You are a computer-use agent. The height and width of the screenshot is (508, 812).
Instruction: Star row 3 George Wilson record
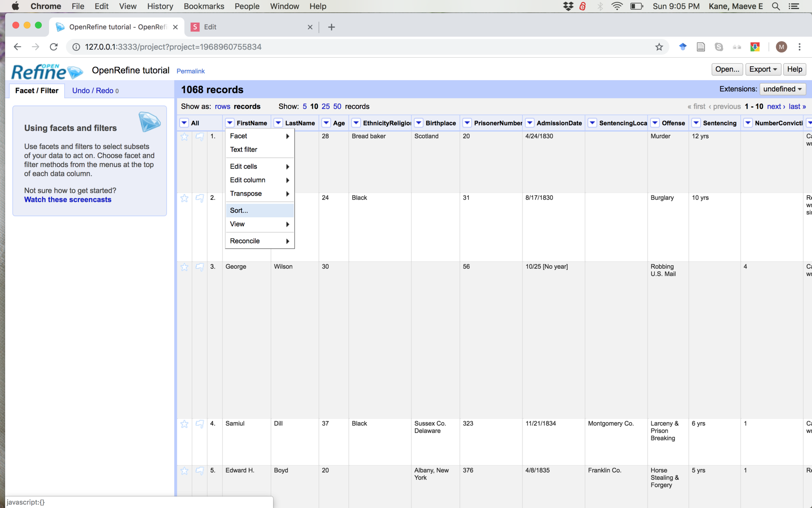(184, 267)
